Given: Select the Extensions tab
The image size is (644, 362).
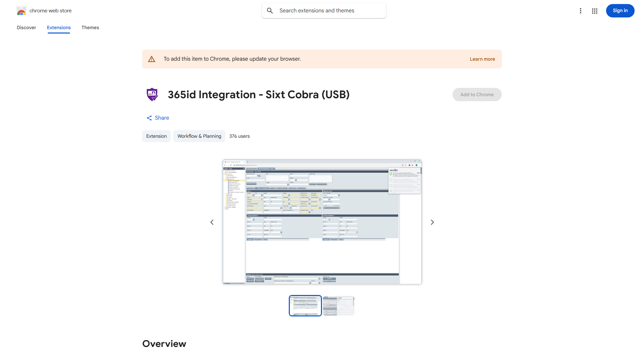Looking at the screenshot, I should (x=59, y=27).
